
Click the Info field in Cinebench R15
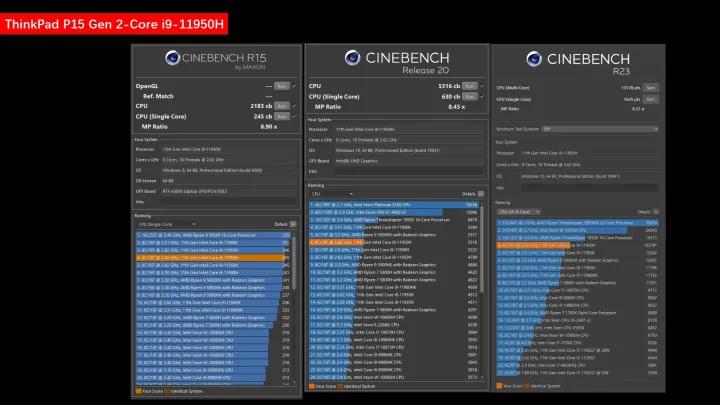coord(229,202)
